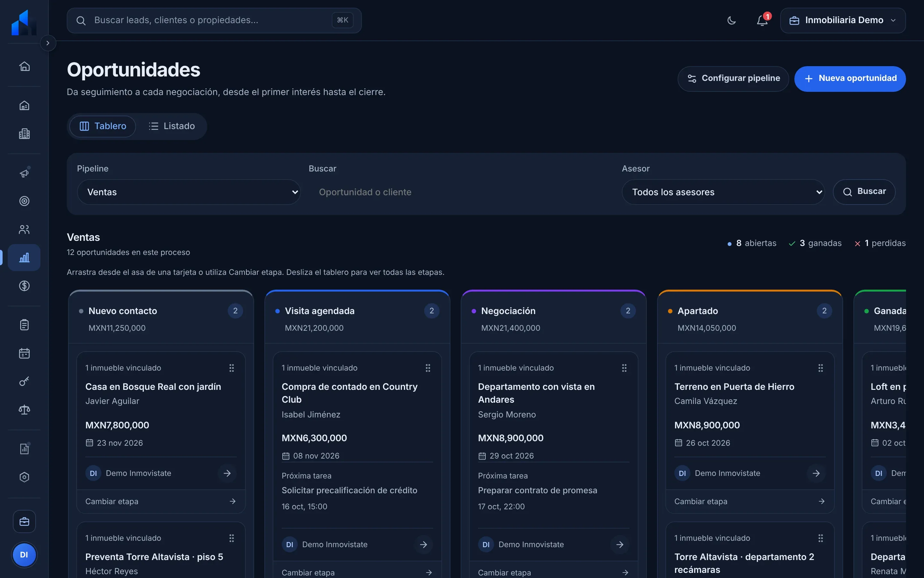Open Terreno en Puerta de Hierro card arrow
This screenshot has width=924, height=578.
tap(816, 473)
